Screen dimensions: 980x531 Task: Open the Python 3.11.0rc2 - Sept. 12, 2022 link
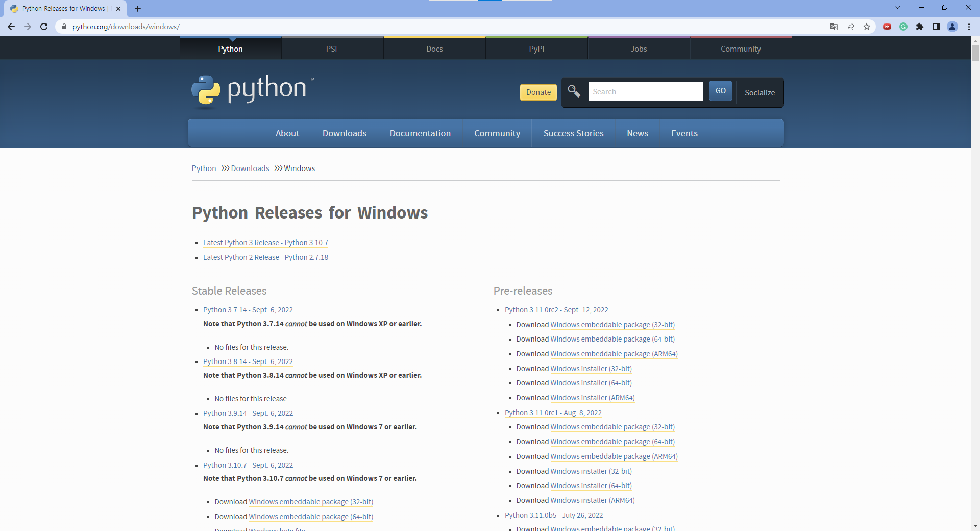pos(556,310)
